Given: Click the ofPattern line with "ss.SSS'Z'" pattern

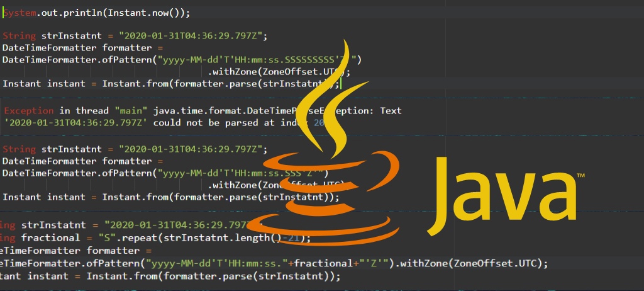Looking at the screenshot, I should pos(165,173).
